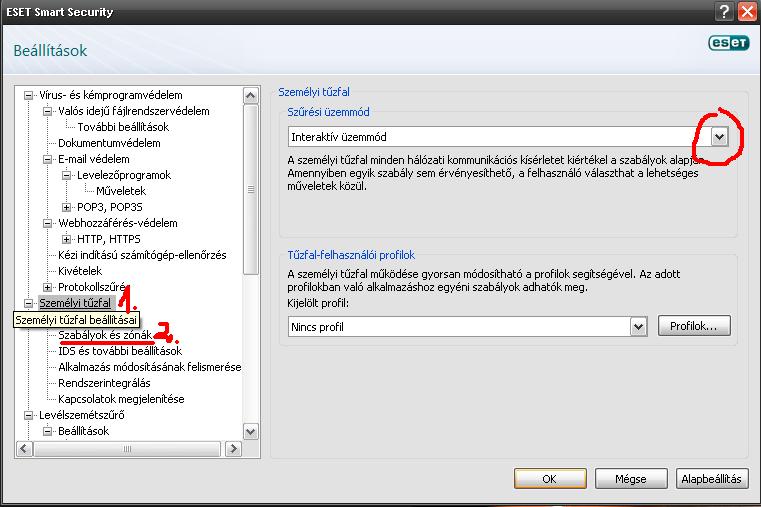Select Kapcsolatok megjelenítése tree item
The height and width of the screenshot is (507, 761).
(121, 399)
